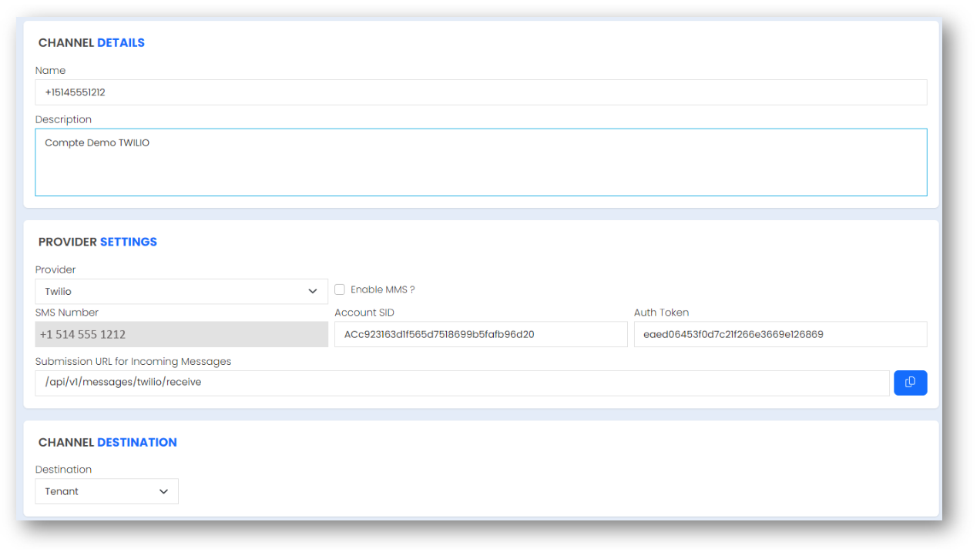
Task: Click the 'Description' label
Action: pyautogui.click(x=63, y=119)
